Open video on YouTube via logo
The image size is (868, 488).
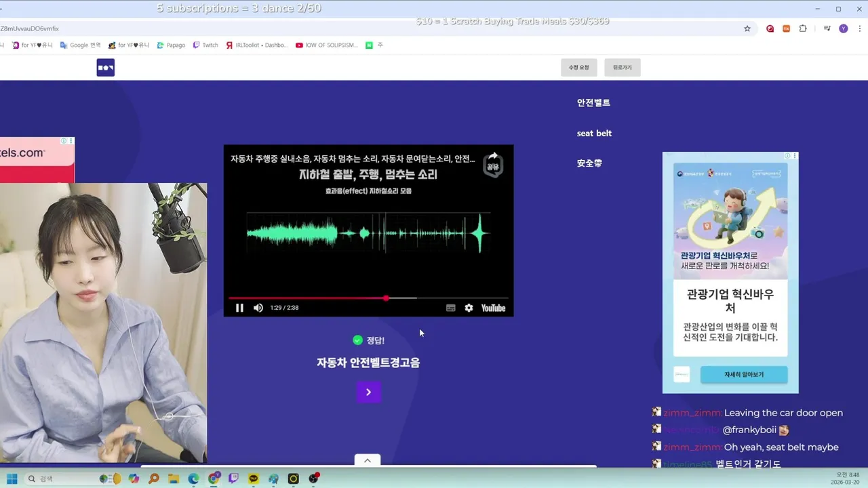point(493,308)
